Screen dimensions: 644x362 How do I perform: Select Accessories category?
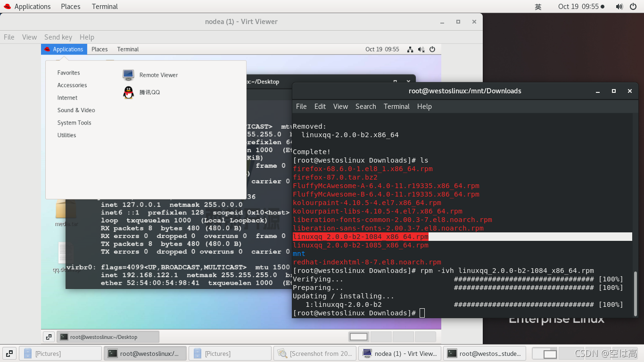click(72, 85)
